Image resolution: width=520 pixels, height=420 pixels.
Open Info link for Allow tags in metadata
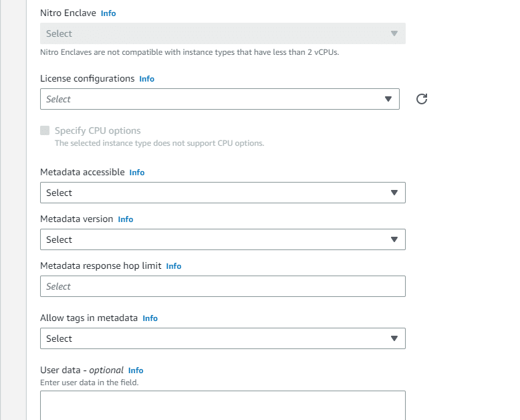(150, 318)
